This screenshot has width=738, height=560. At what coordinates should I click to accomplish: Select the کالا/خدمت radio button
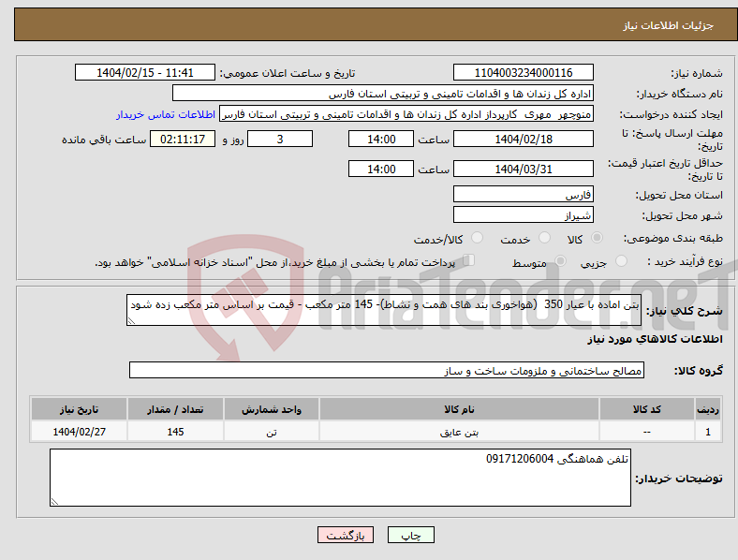[x=478, y=238]
